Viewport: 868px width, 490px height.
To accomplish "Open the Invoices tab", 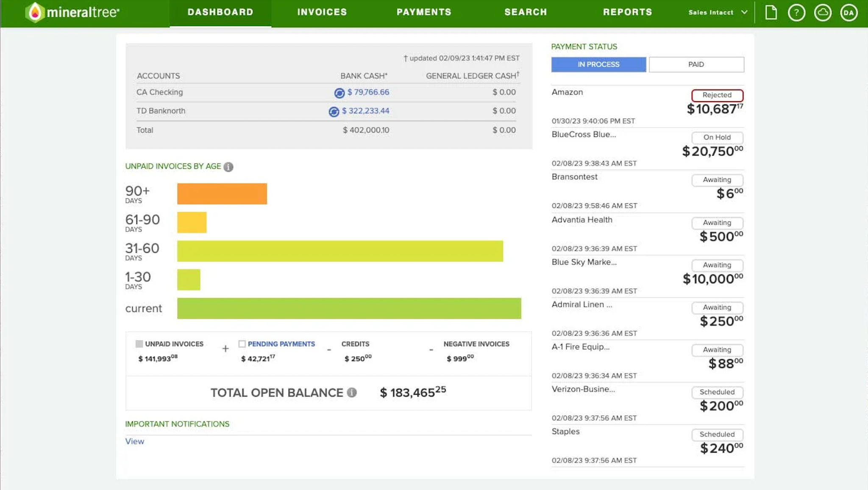I will (322, 12).
